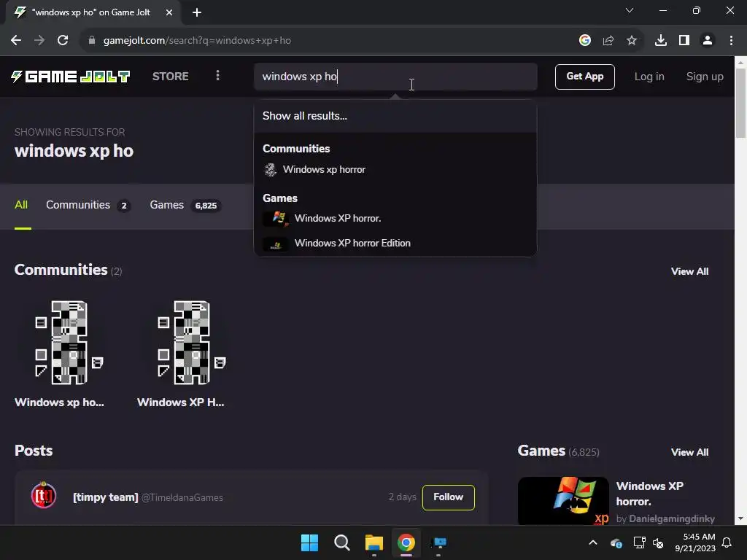Click 'Windows XP H...' community title
The image size is (747, 560).
point(181,402)
